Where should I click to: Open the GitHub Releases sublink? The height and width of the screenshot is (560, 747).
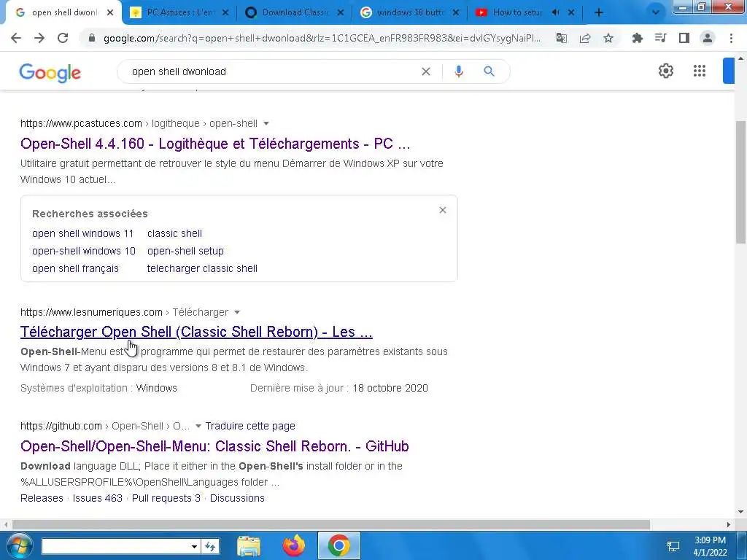[x=42, y=498]
